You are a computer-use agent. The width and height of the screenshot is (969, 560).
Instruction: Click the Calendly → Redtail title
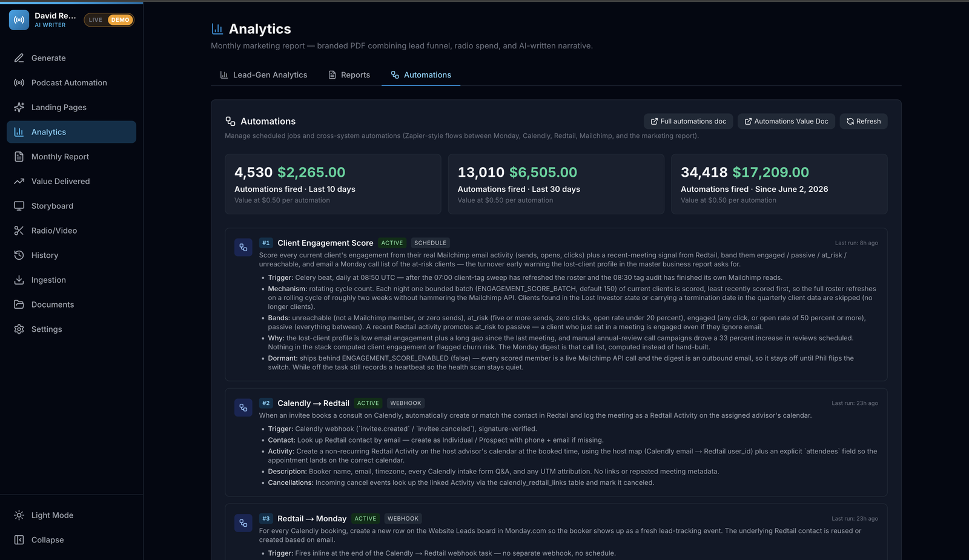tap(313, 403)
